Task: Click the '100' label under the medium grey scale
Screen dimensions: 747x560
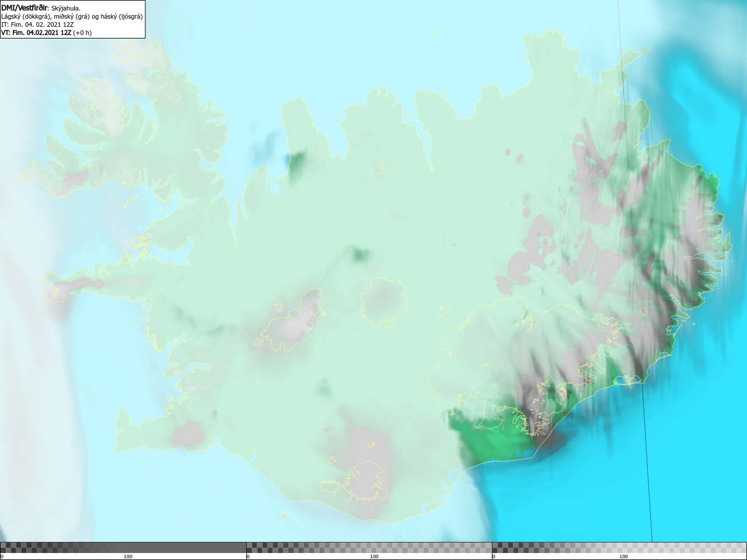Action: [x=374, y=556]
